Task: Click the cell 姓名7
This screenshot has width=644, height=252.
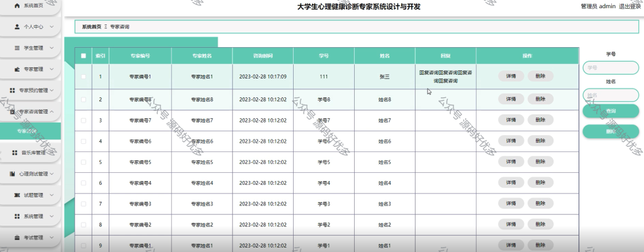Action: 384,120
